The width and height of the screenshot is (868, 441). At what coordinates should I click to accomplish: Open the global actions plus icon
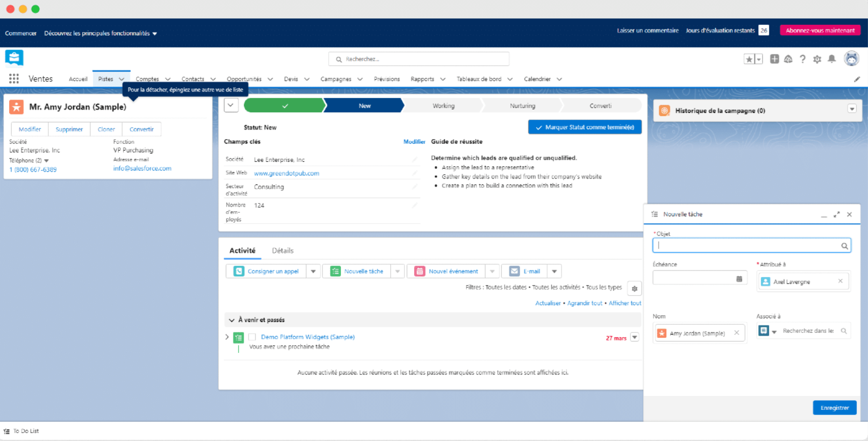point(774,59)
